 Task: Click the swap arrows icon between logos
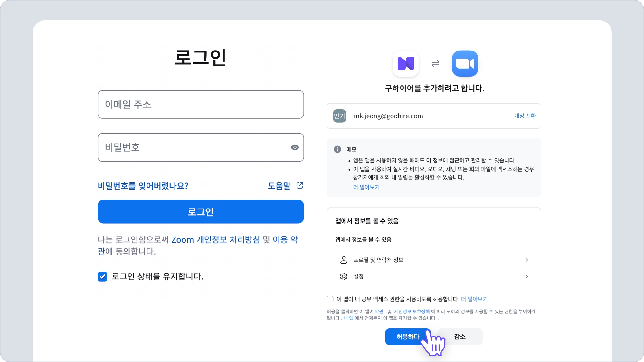click(x=435, y=64)
